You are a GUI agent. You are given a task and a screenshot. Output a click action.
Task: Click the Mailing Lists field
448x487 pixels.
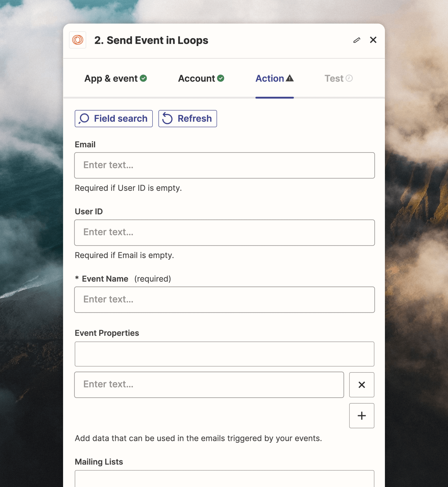click(224, 479)
